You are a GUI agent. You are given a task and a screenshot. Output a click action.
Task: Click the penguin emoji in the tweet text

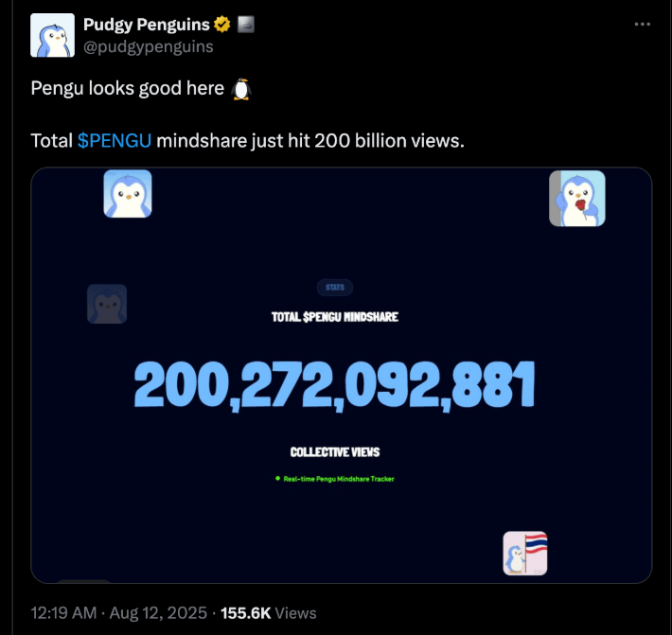[x=241, y=89]
